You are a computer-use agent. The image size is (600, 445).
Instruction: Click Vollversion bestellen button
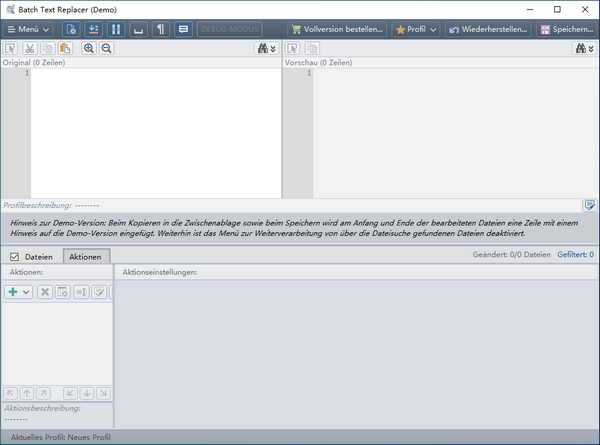click(x=336, y=30)
